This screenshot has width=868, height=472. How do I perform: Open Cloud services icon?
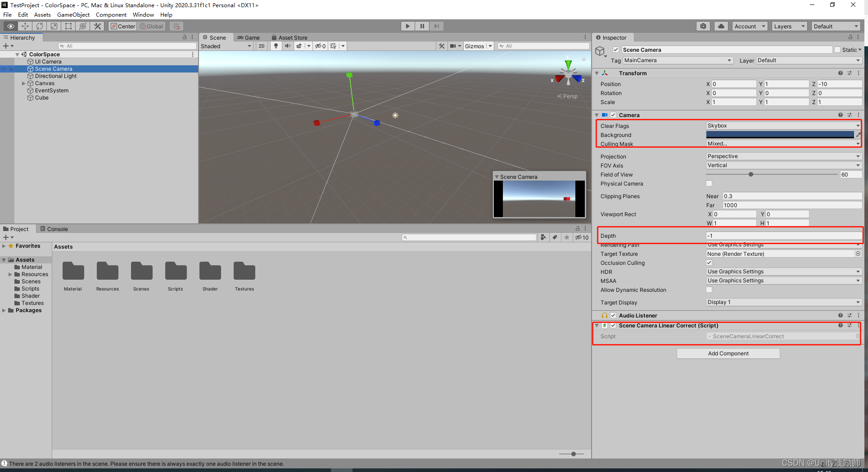[721, 26]
